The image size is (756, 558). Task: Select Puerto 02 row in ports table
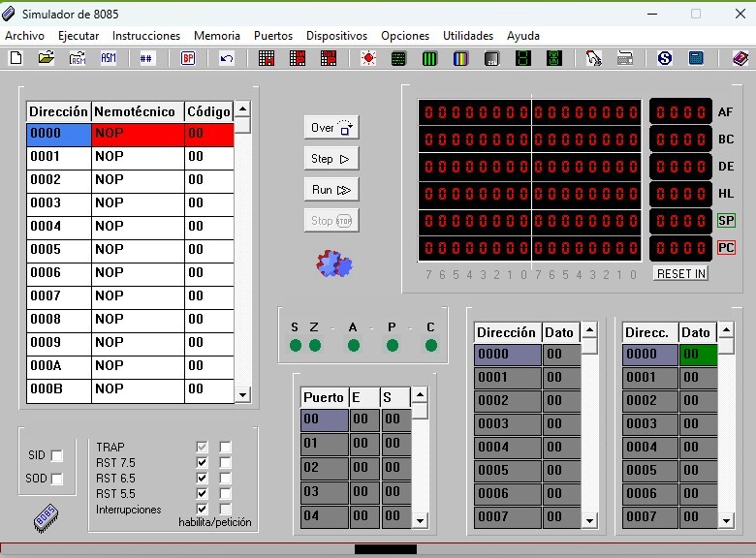tap(356, 467)
